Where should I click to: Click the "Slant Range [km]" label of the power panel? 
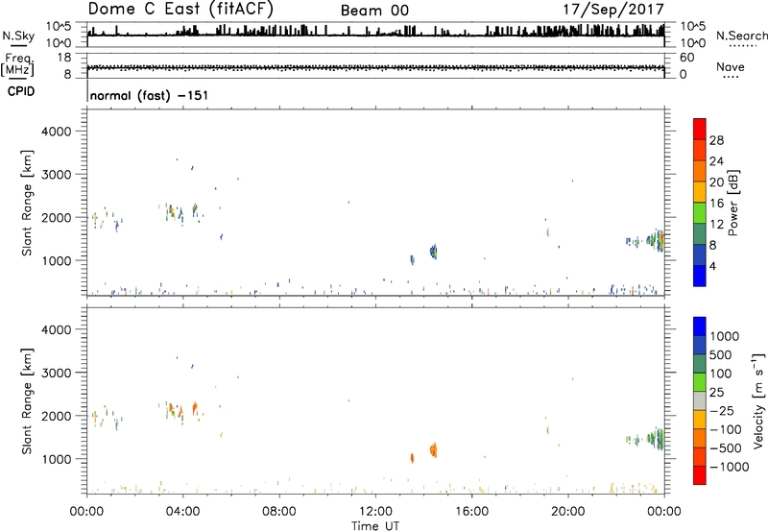[27, 203]
